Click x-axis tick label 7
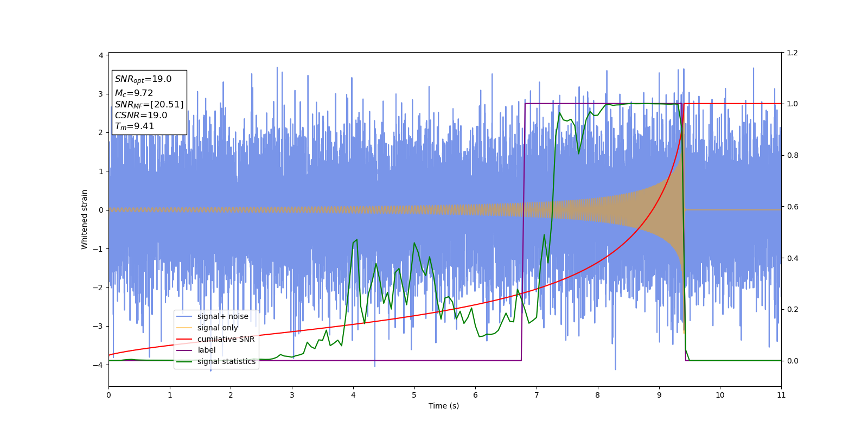Image resolution: width=868 pixels, height=434 pixels. click(537, 395)
